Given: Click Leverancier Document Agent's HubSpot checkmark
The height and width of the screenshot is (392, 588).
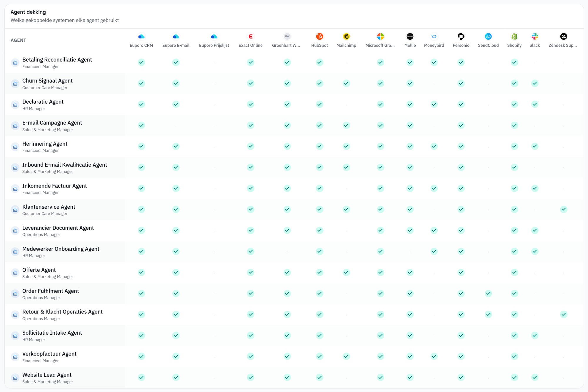Looking at the screenshot, I should (319, 230).
